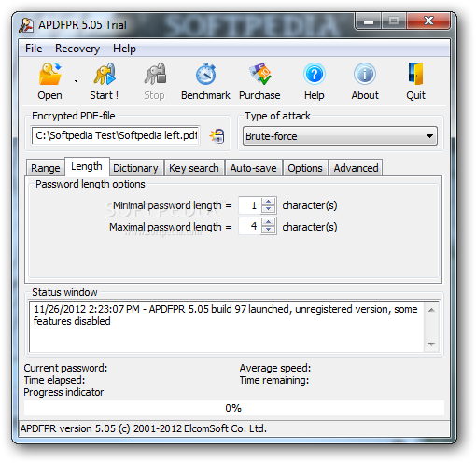This screenshot has width=476, height=463.
Task: Select the Length tab
Action: point(87,166)
